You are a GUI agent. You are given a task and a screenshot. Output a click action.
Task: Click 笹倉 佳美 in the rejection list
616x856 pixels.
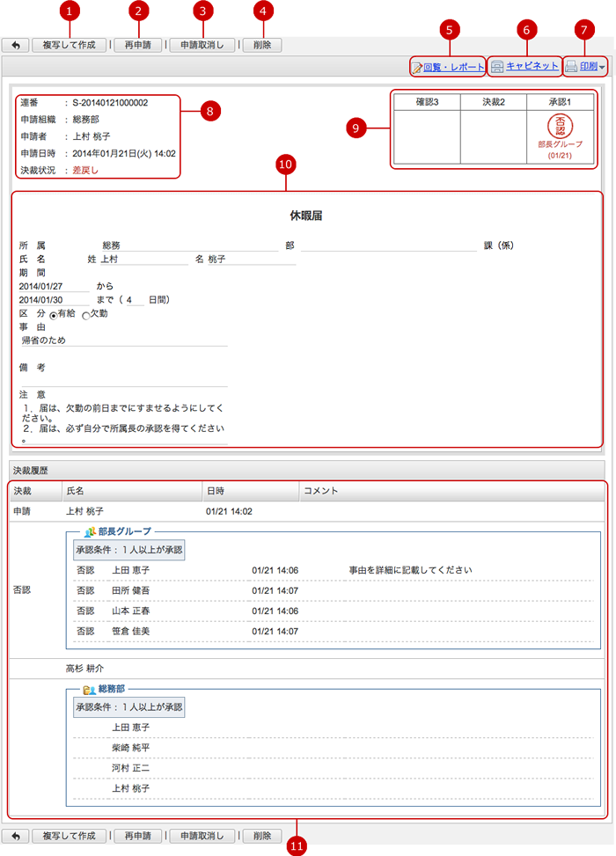point(131,631)
